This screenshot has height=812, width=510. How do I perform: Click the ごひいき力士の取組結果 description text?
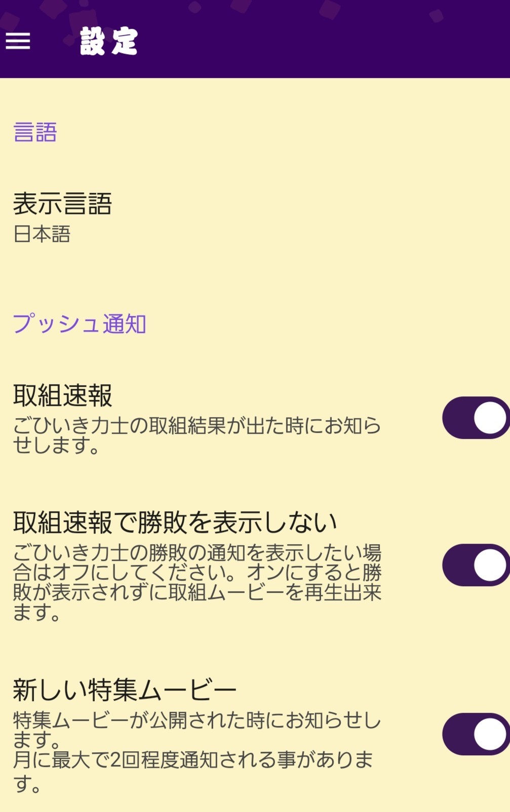click(197, 426)
